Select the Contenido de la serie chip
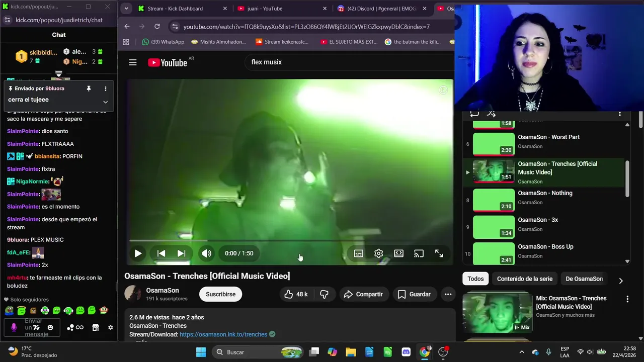 click(525, 279)
